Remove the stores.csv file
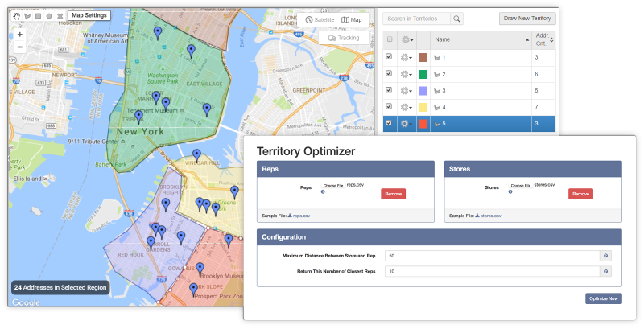This screenshot has width=644, height=329. pyautogui.click(x=580, y=194)
